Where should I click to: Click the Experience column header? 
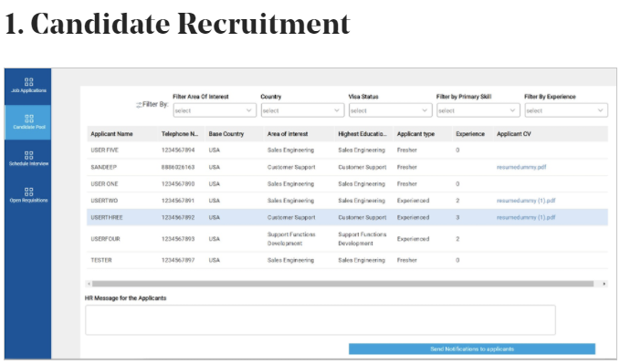coord(470,134)
